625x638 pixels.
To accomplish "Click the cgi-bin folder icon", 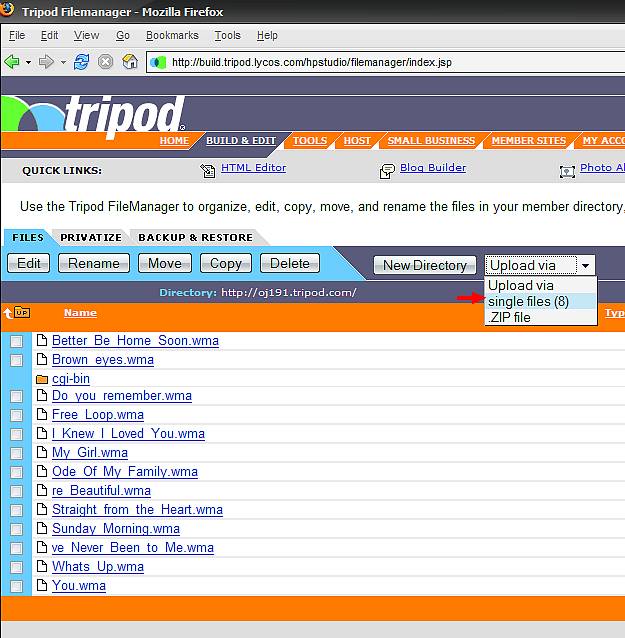I will click(42, 379).
